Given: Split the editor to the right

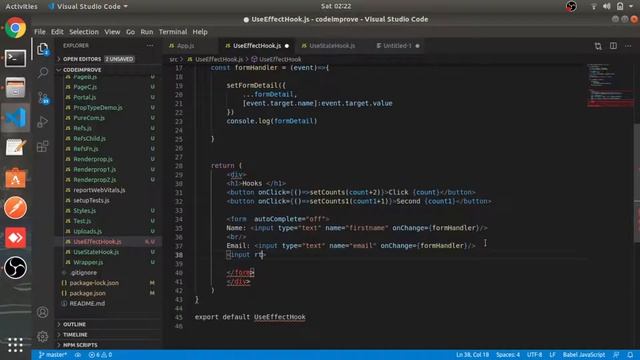Looking at the screenshot, I should (x=613, y=46).
